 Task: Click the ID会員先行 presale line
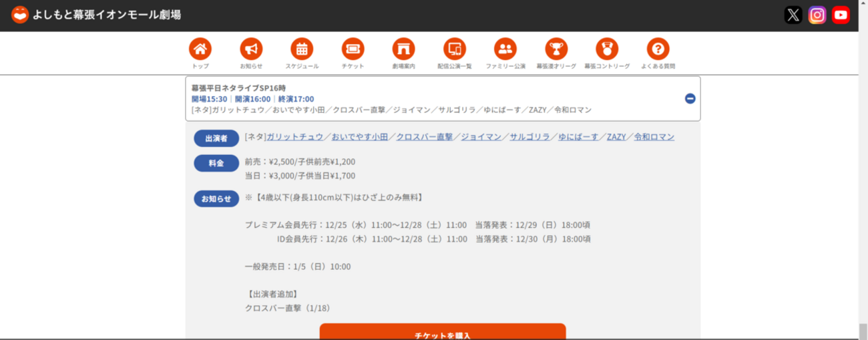(x=433, y=239)
